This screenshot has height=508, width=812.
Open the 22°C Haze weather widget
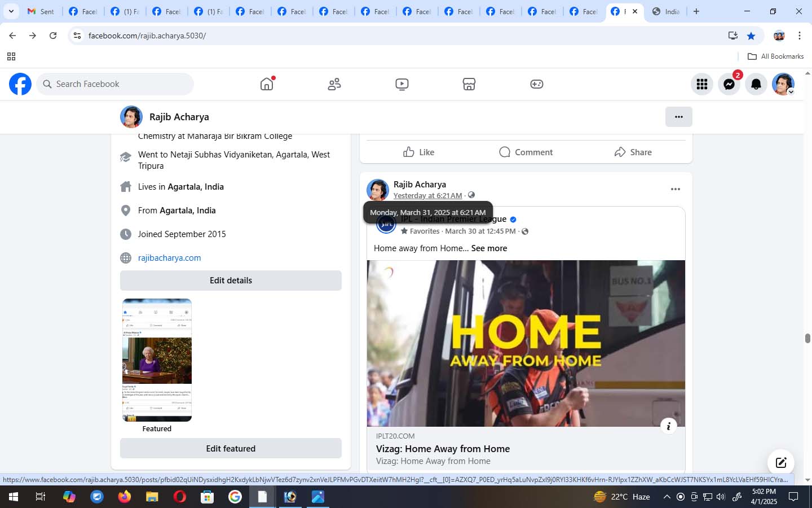click(622, 497)
